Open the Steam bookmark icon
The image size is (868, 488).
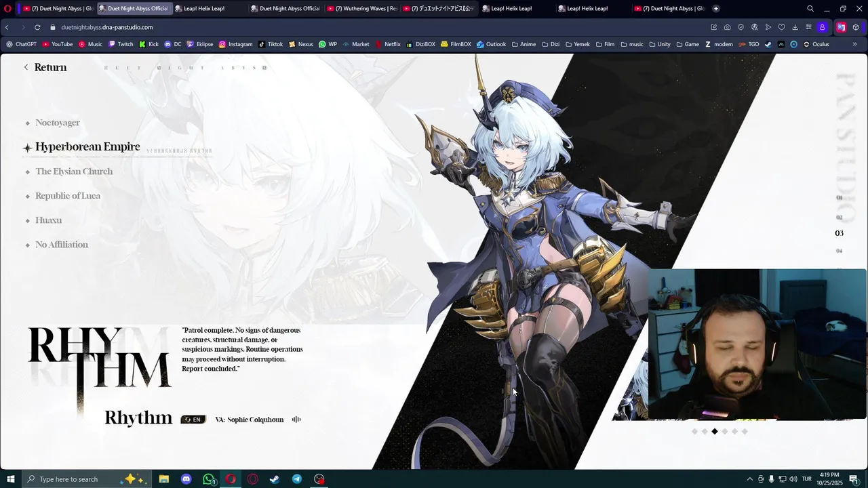point(768,44)
